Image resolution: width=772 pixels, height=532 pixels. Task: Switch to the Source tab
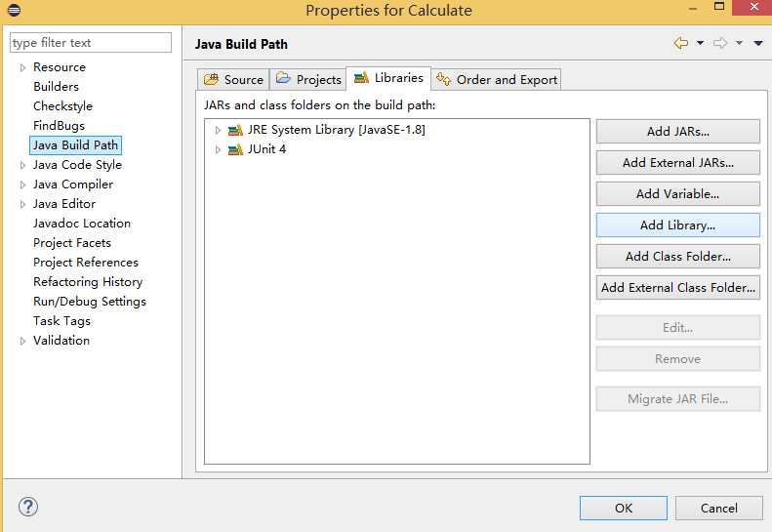point(233,79)
